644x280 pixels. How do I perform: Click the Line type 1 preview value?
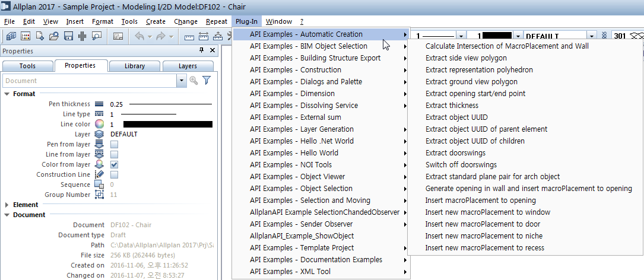(148, 114)
